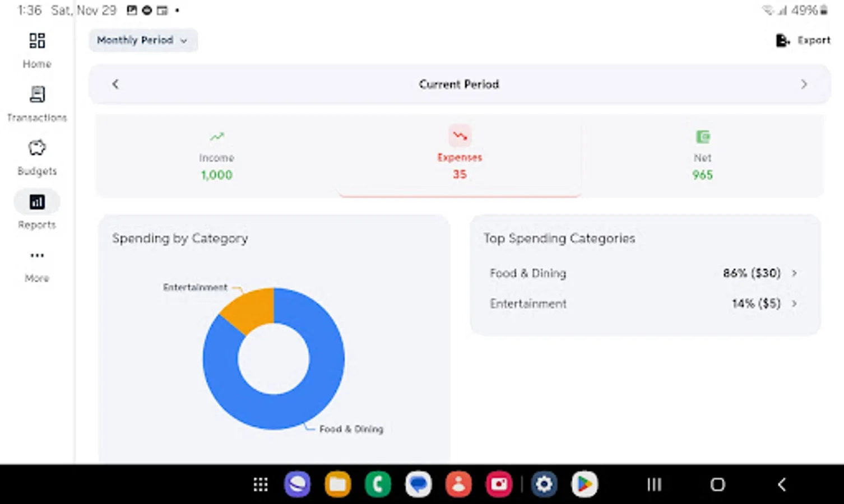Image resolution: width=844 pixels, height=504 pixels.
Task: Click the red Expenses trend icon
Action: 459,135
